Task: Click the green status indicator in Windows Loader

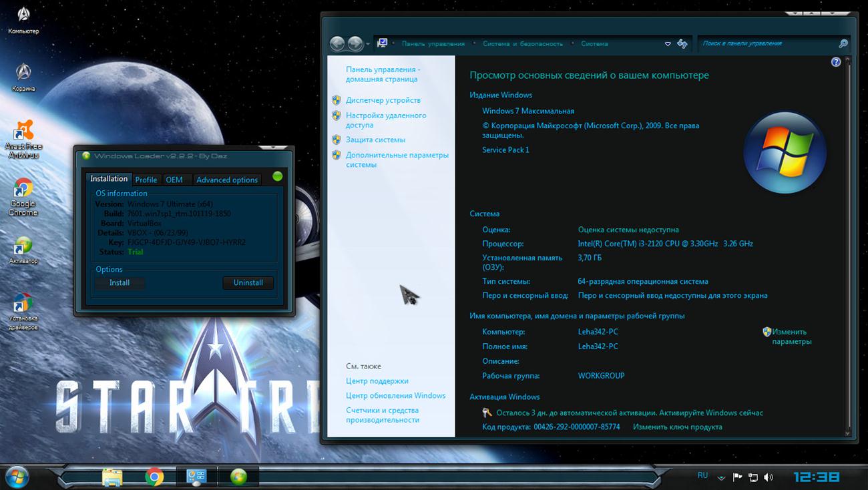Action: 278,176
